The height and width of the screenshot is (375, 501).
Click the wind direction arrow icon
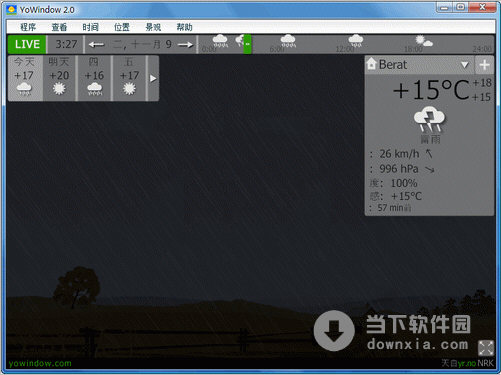click(429, 154)
